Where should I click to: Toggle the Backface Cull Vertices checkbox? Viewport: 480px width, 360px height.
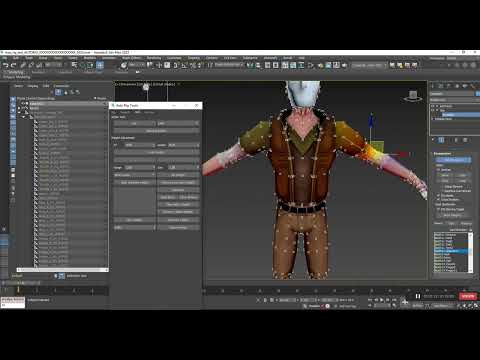(x=443, y=191)
